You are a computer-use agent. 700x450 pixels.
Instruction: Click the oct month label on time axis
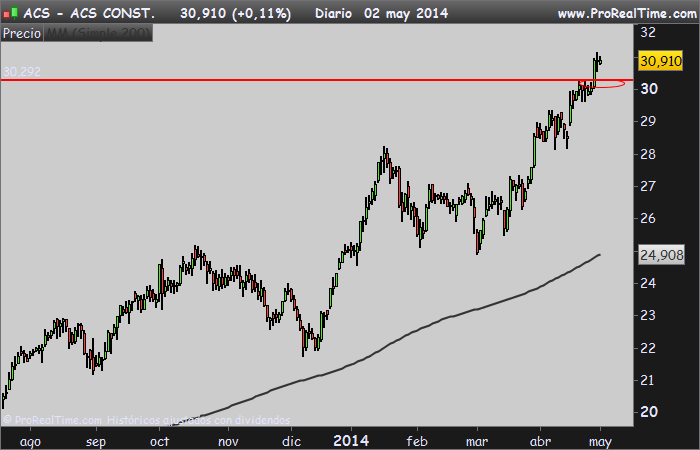(x=159, y=442)
